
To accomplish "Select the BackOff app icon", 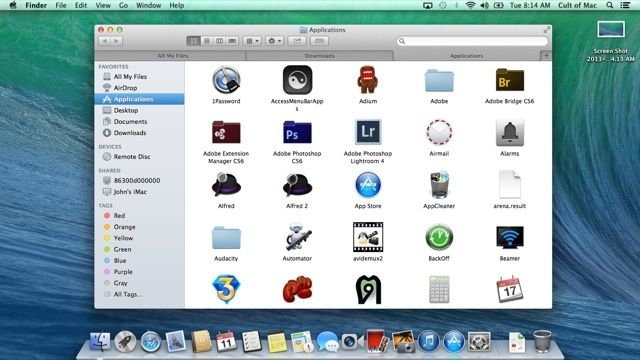I will (x=439, y=237).
